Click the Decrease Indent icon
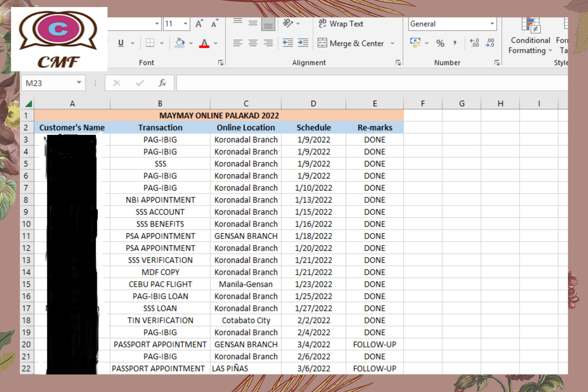 point(288,43)
